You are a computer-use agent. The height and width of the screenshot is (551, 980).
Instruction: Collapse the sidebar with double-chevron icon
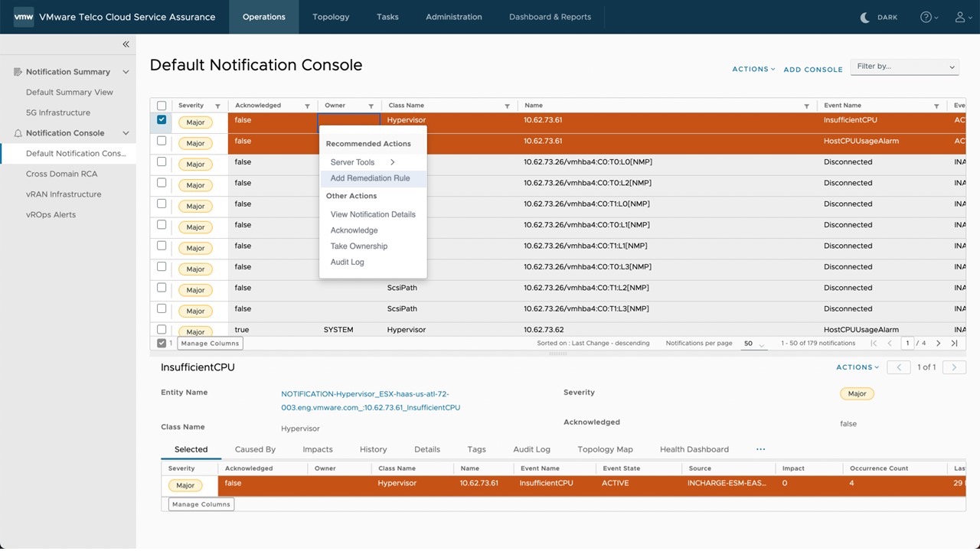pyautogui.click(x=126, y=44)
